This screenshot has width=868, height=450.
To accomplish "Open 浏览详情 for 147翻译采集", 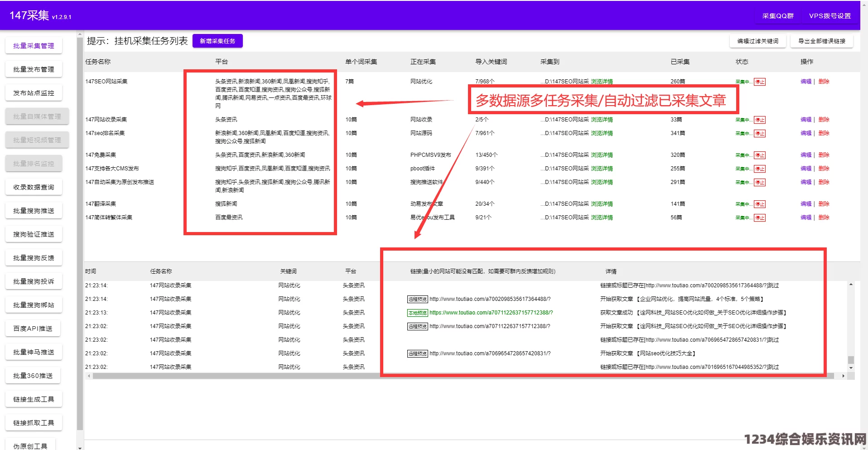I will coord(602,204).
